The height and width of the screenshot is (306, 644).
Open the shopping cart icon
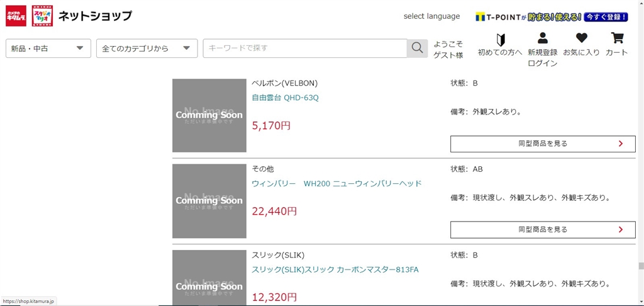tap(616, 44)
